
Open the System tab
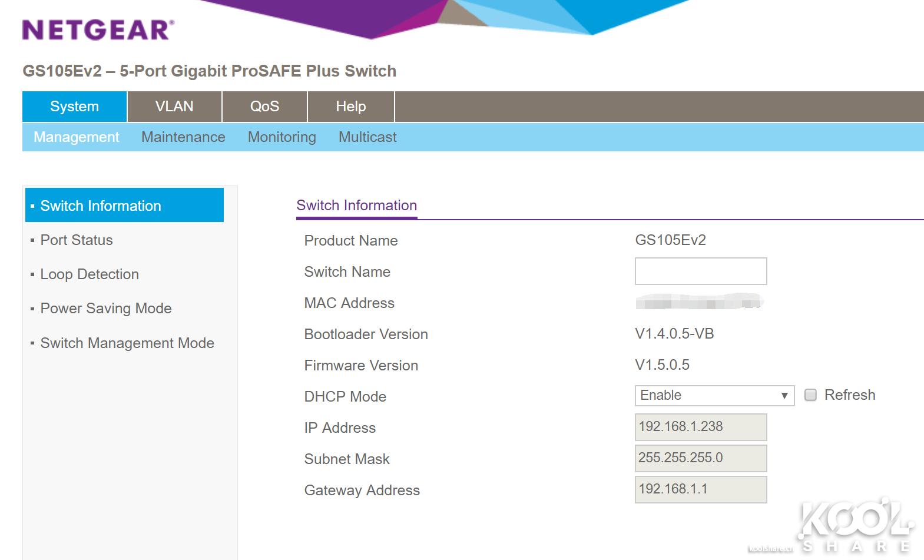click(74, 107)
